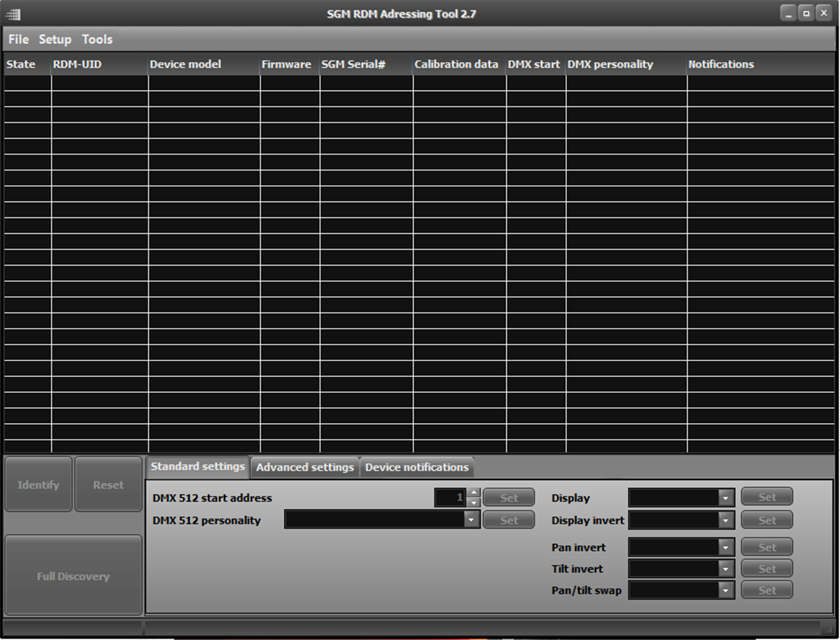This screenshot has width=840, height=640.
Task: Open the File menu
Action: pos(18,39)
